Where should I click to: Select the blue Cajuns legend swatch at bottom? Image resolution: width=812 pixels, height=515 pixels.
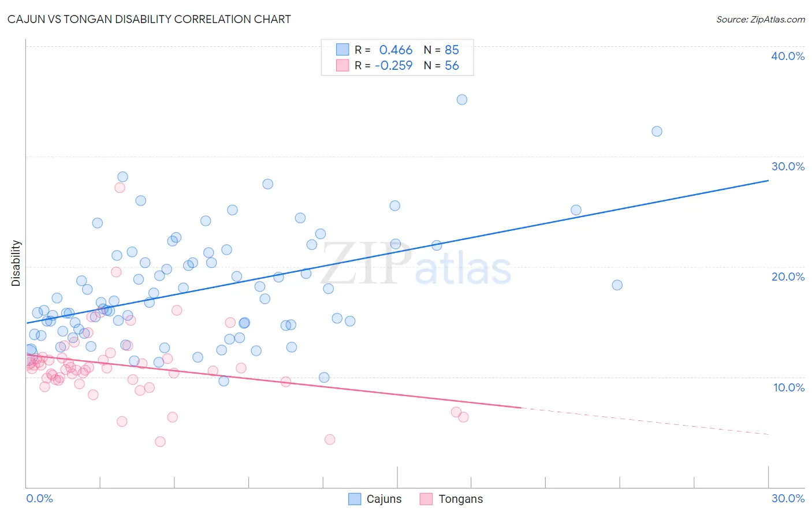355,499
